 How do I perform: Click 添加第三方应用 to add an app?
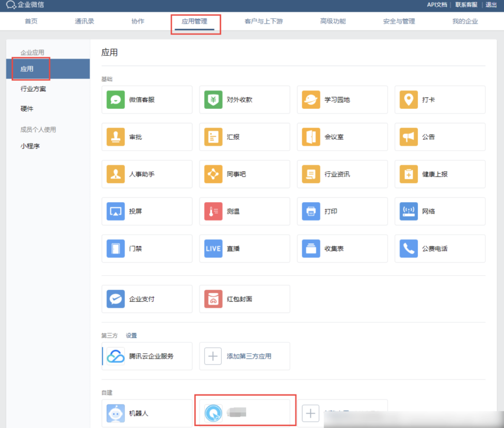coord(244,356)
